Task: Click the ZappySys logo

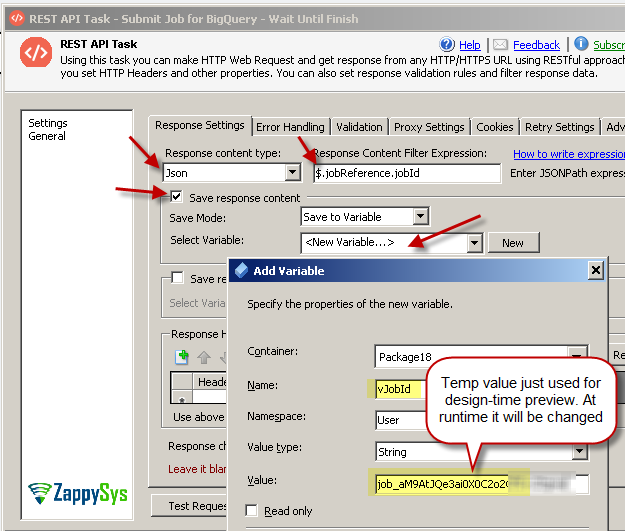Action: 77,493
